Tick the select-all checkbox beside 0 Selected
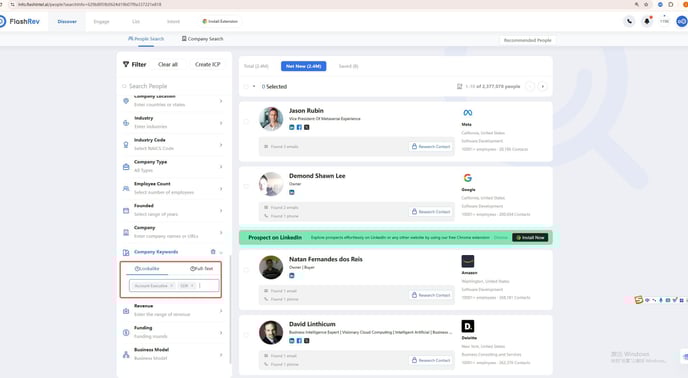Screen dimensions: 688x378 (246, 86)
